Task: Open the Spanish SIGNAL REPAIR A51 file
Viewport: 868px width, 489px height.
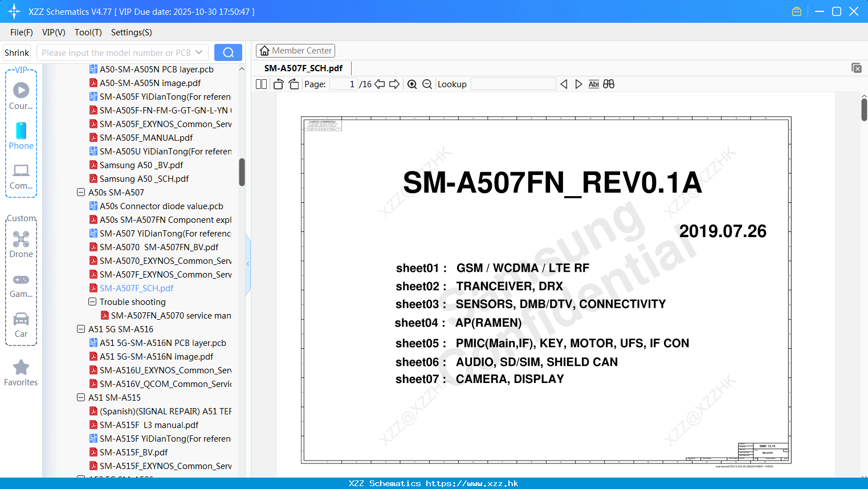Action: (x=160, y=411)
